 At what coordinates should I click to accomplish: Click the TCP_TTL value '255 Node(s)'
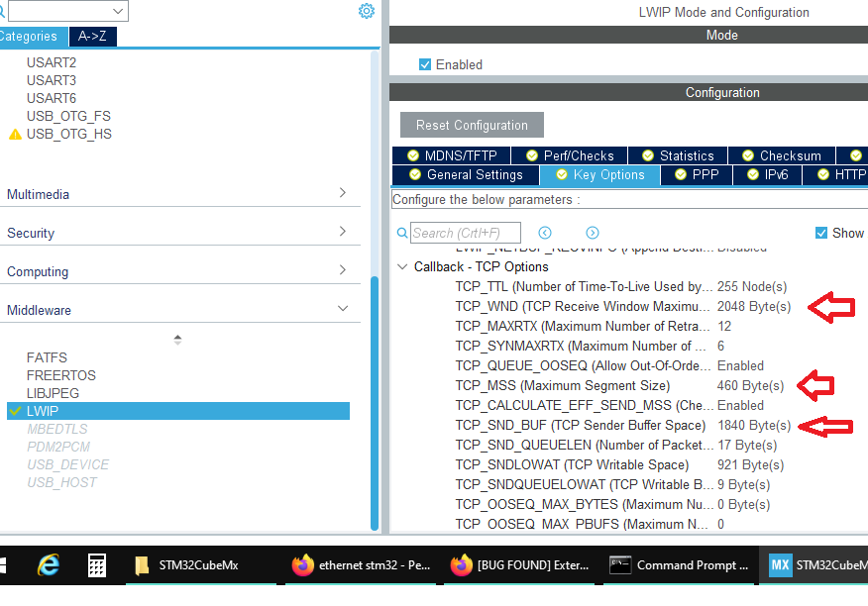pos(752,287)
